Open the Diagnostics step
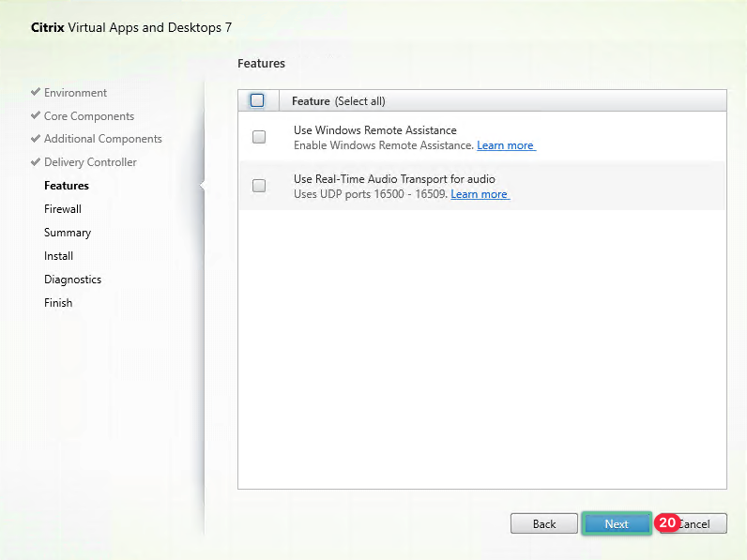The width and height of the screenshot is (747, 560). point(72,280)
